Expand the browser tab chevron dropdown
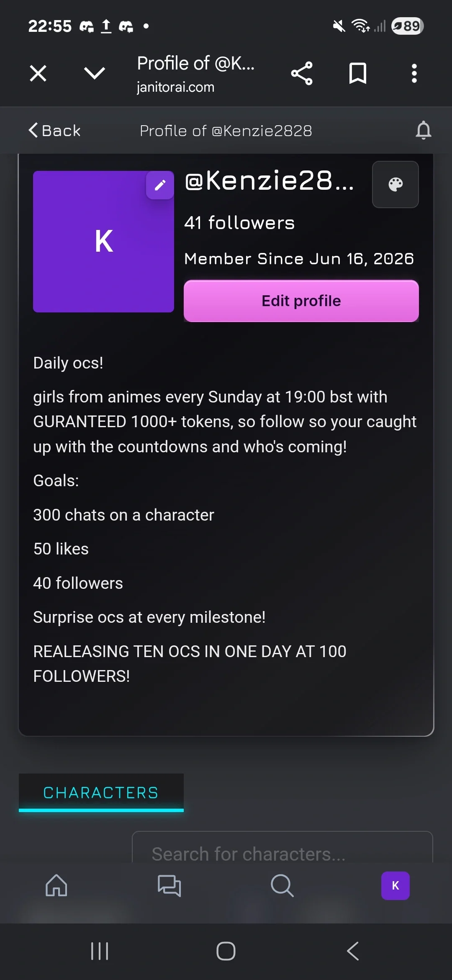452x980 pixels. pyautogui.click(x=95, y=74)
